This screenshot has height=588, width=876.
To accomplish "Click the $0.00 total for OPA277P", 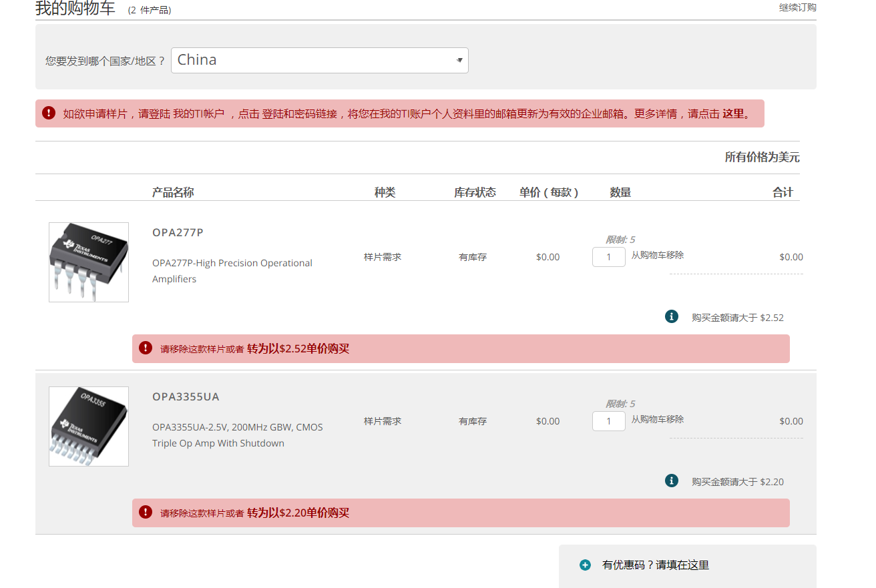I will tap(791, 257).
